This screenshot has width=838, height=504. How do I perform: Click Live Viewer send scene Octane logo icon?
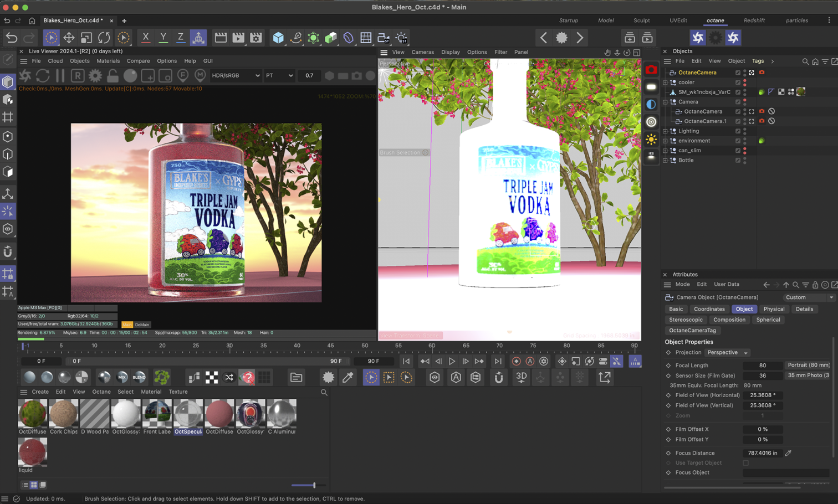[x=25, y=75]
